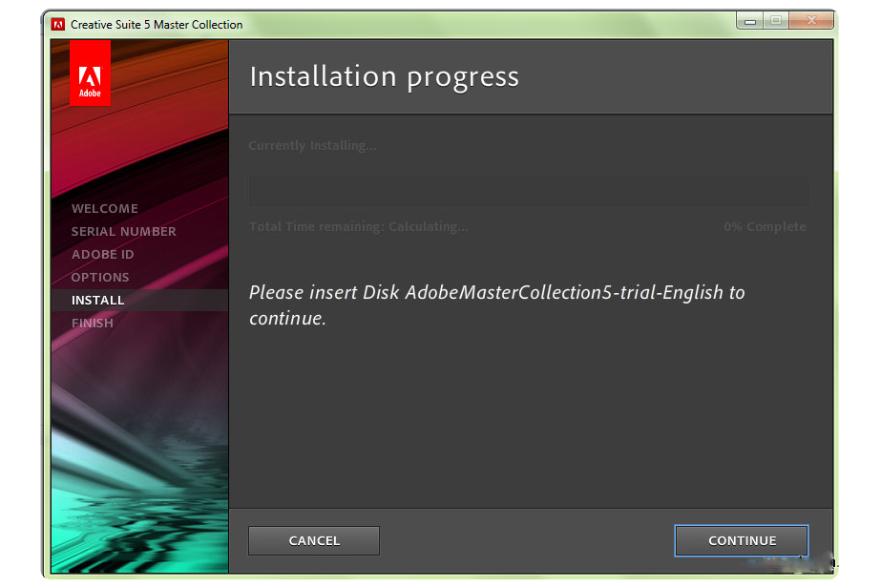Select the WELCOME step in the sidebar
This screenshot has width=881, height=588.
[104, 208]
